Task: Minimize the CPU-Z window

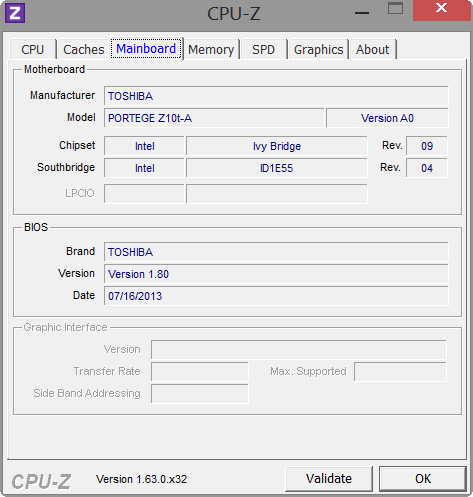Action: [362, 13]
